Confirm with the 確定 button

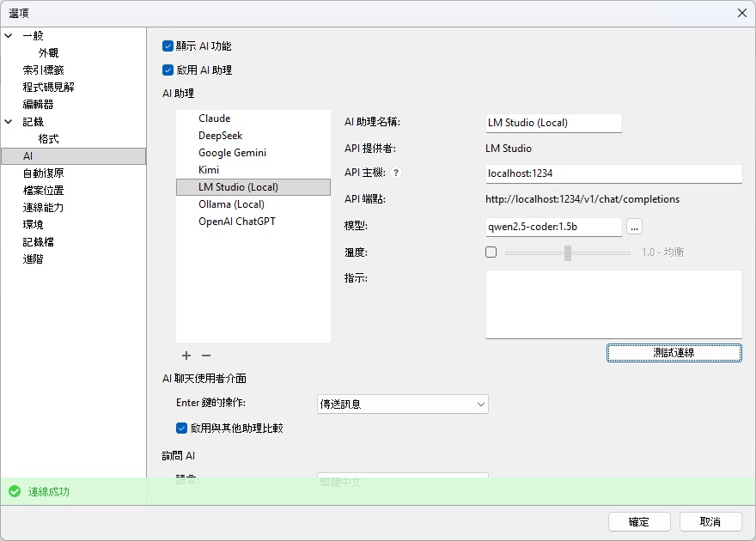click(x=639, y=522)
